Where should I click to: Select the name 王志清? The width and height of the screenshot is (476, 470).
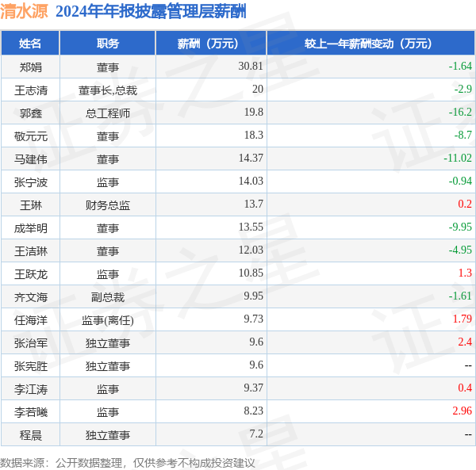point(31,90)
